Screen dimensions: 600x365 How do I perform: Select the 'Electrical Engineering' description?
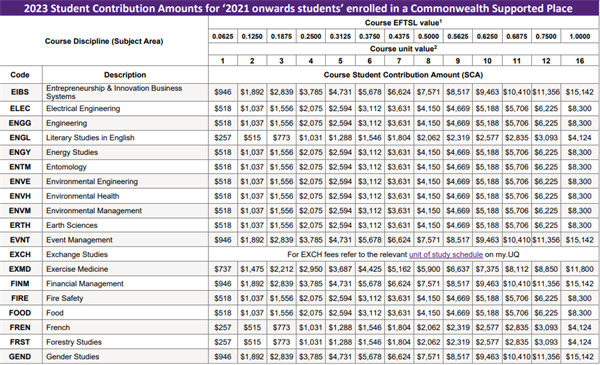pos(83,109)
